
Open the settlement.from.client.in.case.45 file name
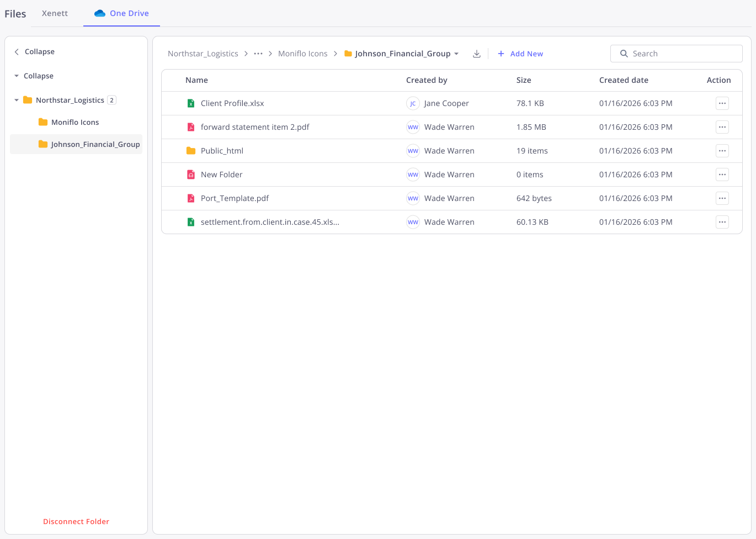point(270,222)
